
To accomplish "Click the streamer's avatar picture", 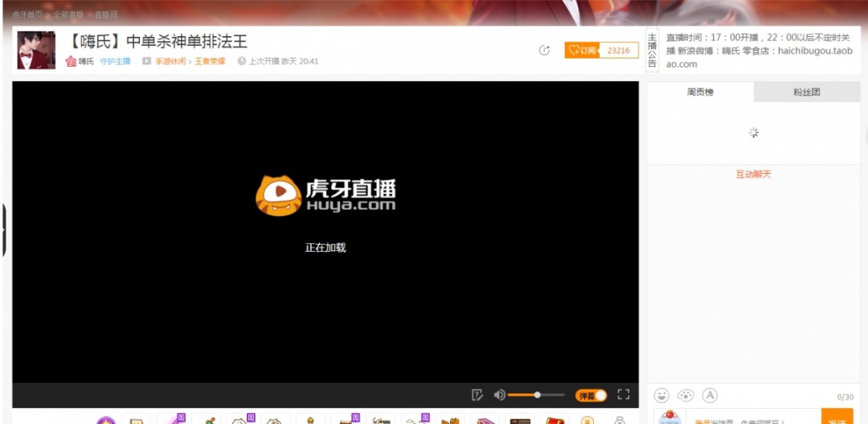I will (36, 50).
